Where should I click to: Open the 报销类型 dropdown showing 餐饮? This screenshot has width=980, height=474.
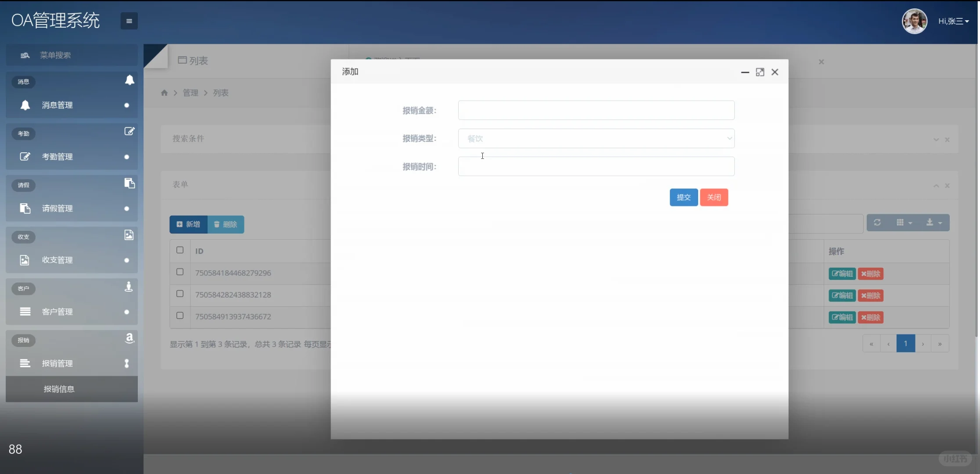tap(596, 138)
